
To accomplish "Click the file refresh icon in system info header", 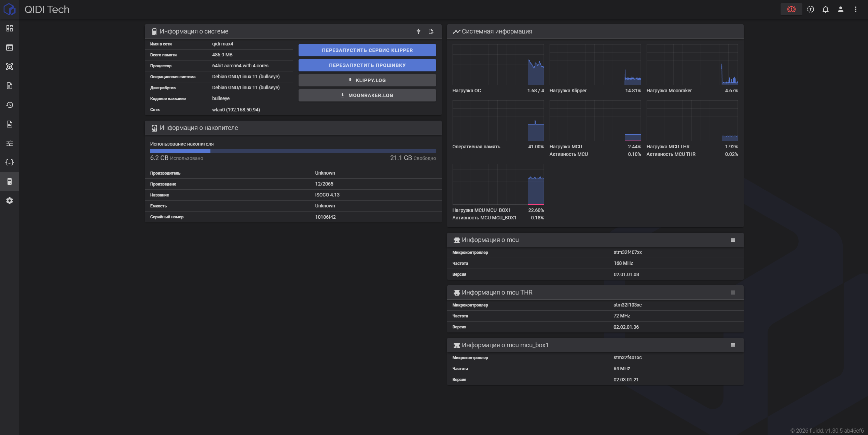I will [431, 31].
